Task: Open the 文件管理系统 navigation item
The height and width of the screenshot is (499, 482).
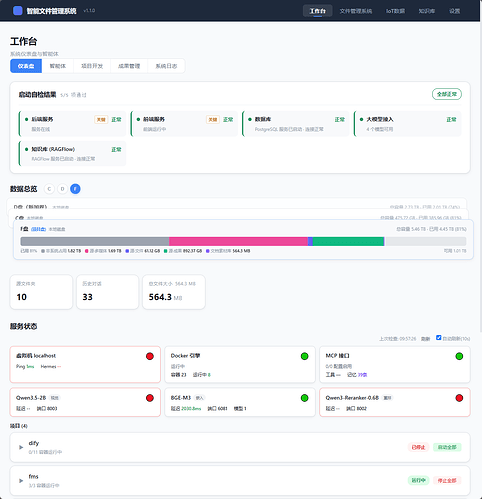Action: point(356,11)
